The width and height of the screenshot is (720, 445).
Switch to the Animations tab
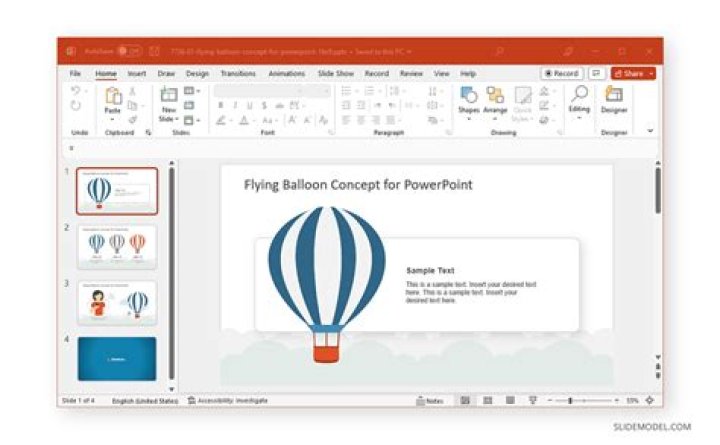click(x=287, y=73)
